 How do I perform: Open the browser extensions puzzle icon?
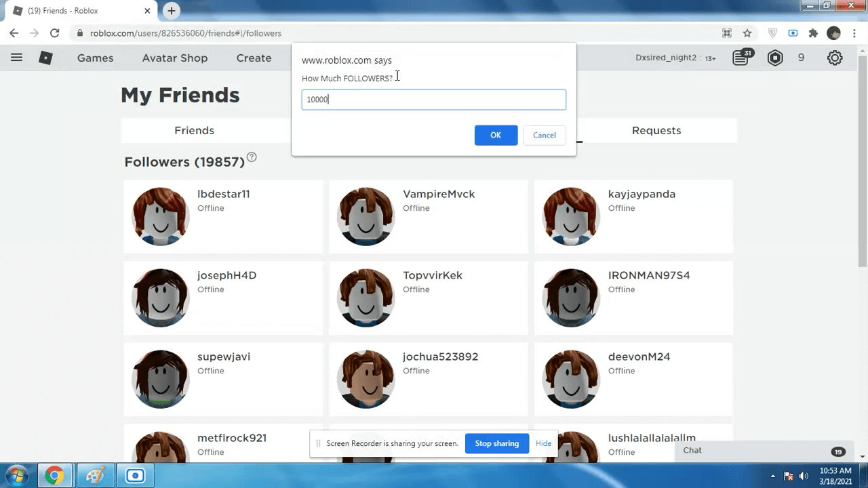[x=813, y=33]
